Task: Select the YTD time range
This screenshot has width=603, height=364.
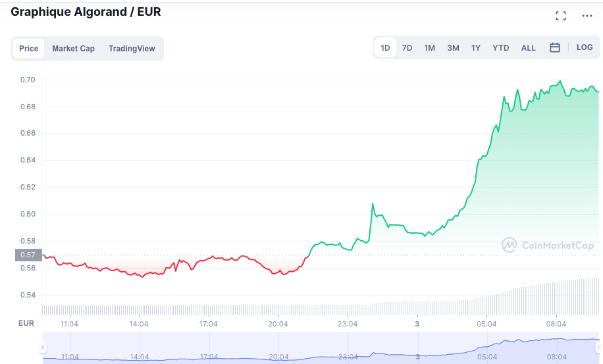Action: [x=500, y=48]
